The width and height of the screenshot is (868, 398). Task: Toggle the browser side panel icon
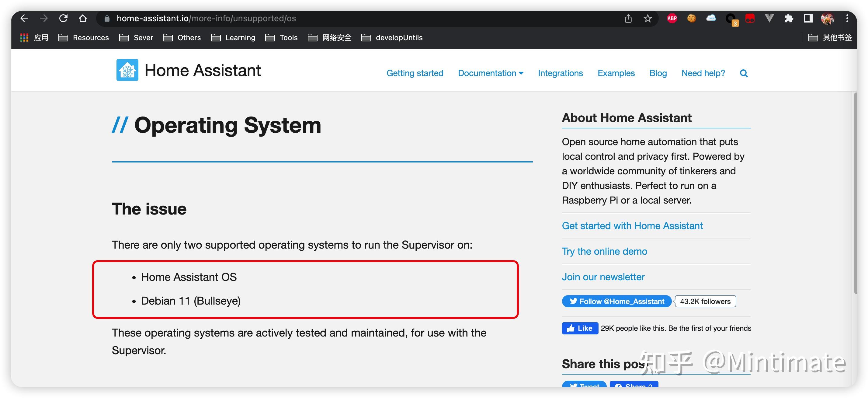808,18
